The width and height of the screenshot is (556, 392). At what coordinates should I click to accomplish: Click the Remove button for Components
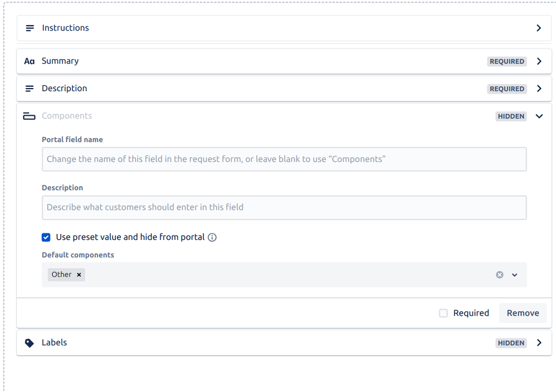pos(523,313)
